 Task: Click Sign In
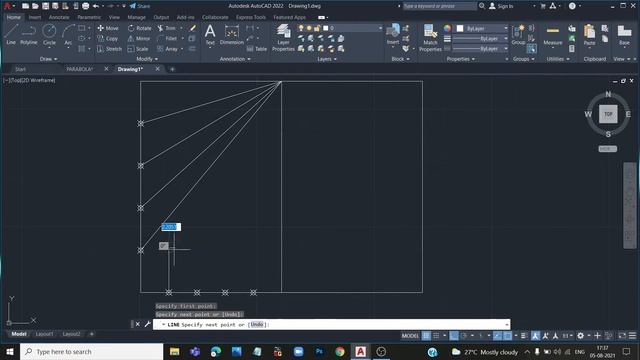click(501, 6)
